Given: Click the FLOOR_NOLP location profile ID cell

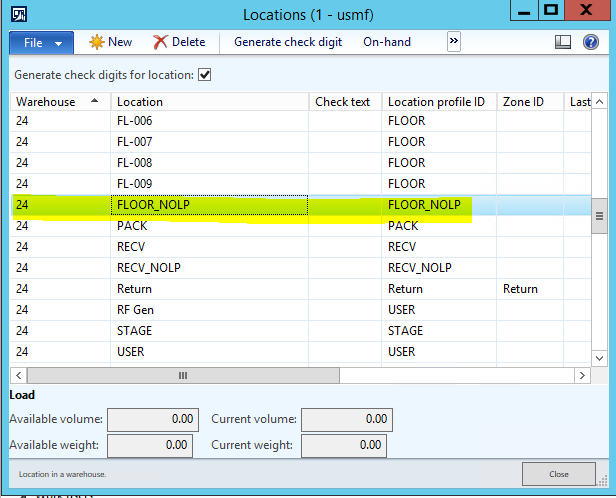Looking at the screenshot, I should coord(439,205).
